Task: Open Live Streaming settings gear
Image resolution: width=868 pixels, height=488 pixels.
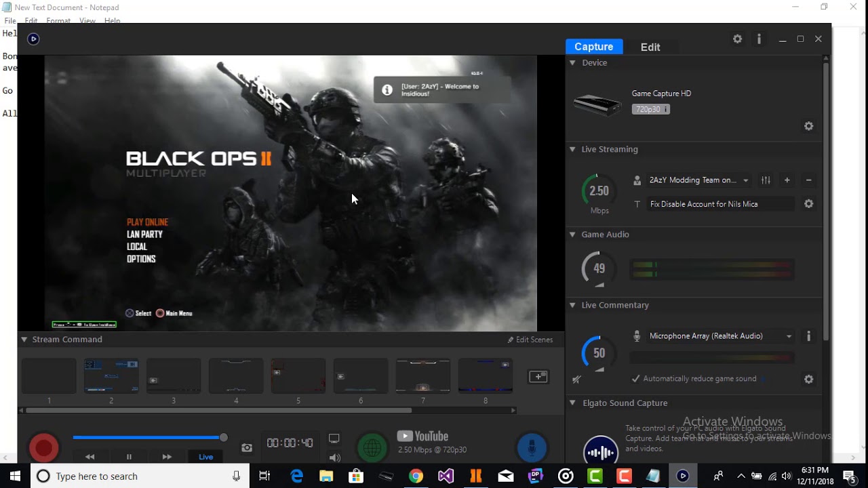Action: tap(808, 204)
